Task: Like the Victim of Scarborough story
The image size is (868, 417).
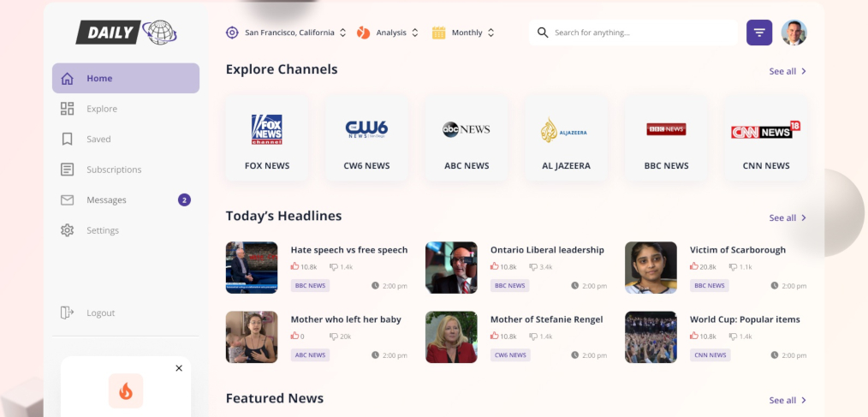Action: tap(693, 266)
